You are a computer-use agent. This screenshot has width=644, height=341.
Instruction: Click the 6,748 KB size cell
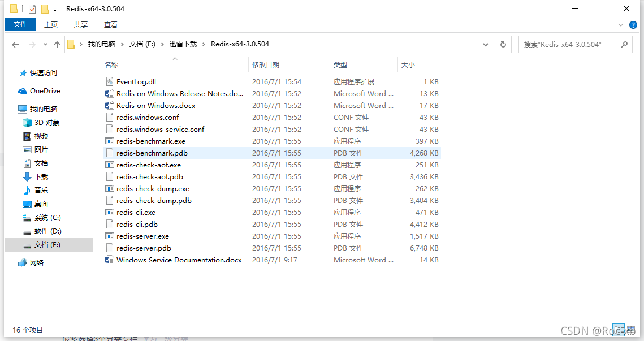click(424, 248)
